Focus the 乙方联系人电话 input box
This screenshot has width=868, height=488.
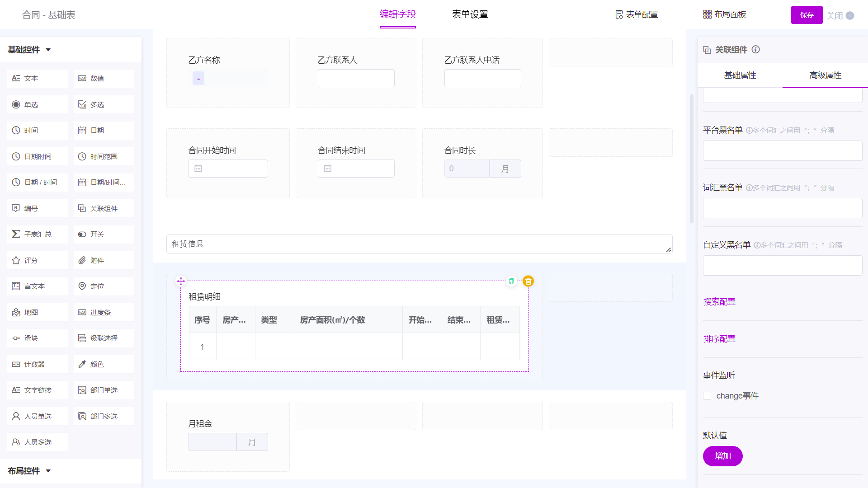coord(483,78)
